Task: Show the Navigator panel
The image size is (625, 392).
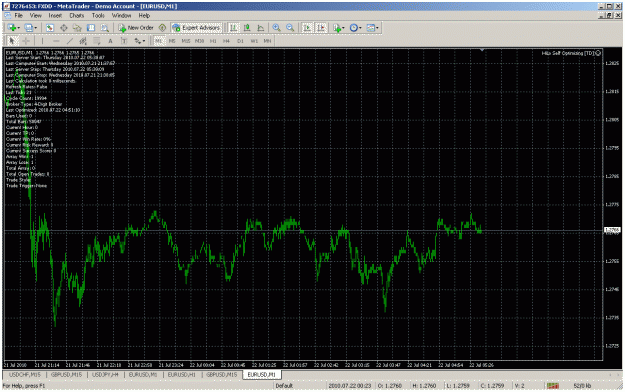Action: (77, 28)
